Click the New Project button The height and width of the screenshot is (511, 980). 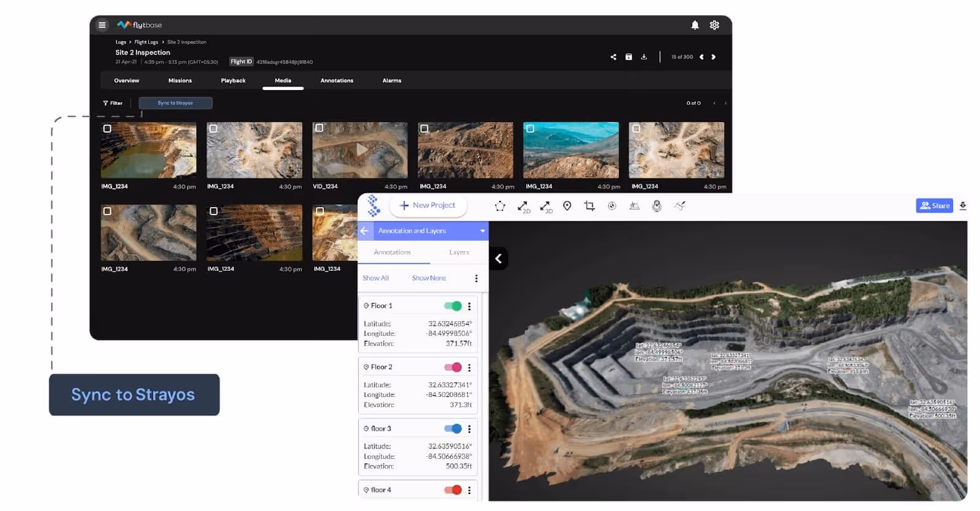[x=428, y=205]
